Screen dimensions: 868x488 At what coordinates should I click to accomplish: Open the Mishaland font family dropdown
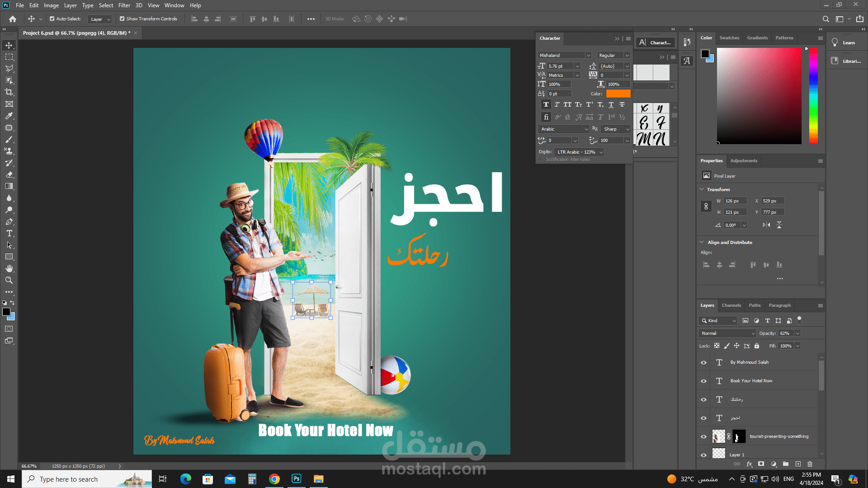[588, 55]
